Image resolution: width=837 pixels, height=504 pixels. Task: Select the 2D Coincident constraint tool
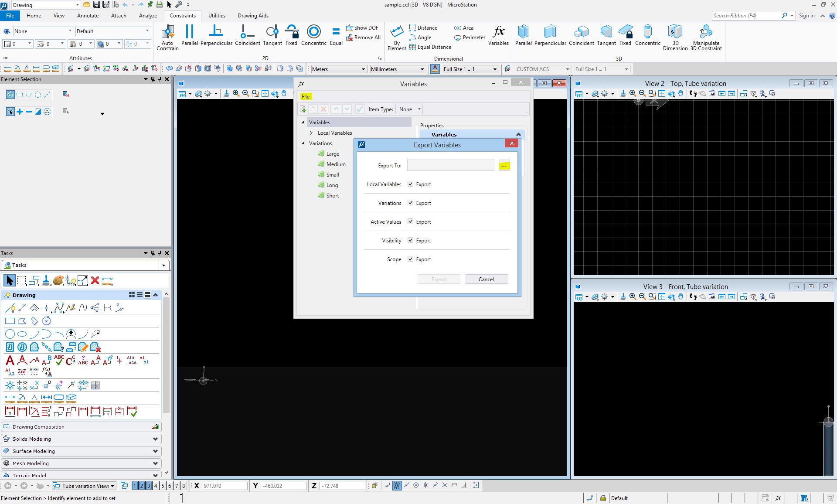(247, 35)
